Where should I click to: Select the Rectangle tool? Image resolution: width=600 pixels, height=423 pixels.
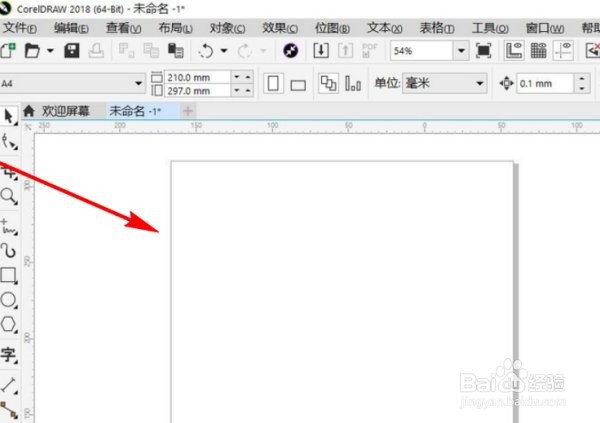point(8,275)
